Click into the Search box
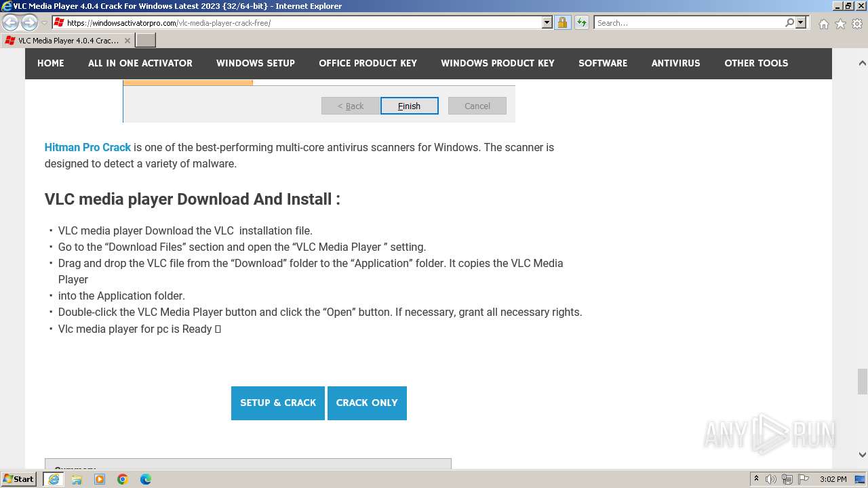 pyautogui.click(x=689, y=22)
